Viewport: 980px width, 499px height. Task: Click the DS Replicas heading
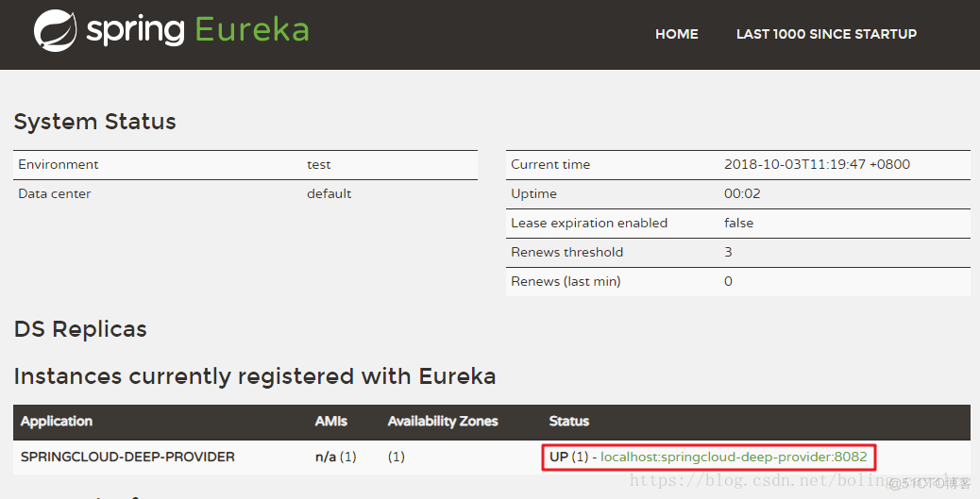[80, 329]
